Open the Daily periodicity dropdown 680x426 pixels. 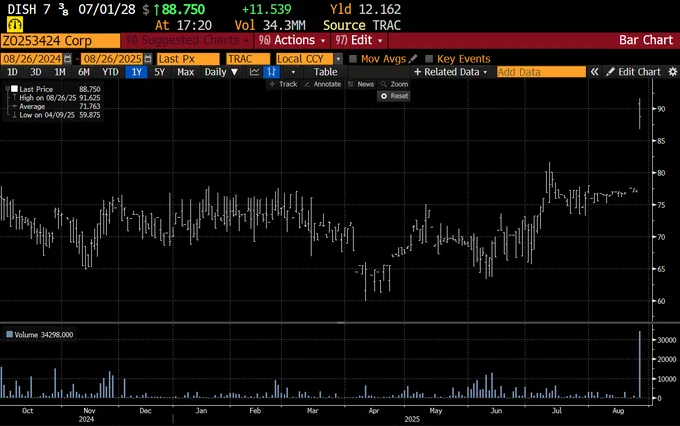point(221,72)
